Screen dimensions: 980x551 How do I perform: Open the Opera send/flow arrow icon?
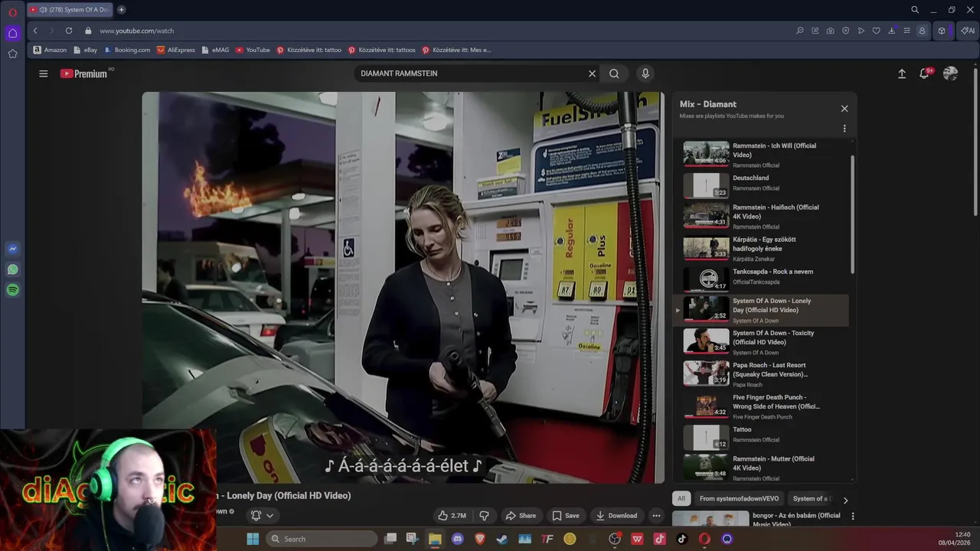pos(861,31)
